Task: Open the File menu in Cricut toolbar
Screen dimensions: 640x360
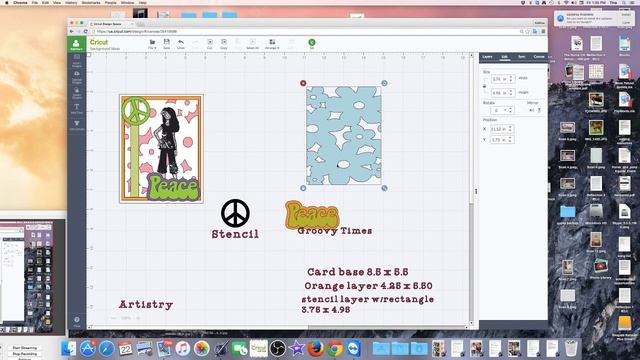Action: (x=152, y=44)
